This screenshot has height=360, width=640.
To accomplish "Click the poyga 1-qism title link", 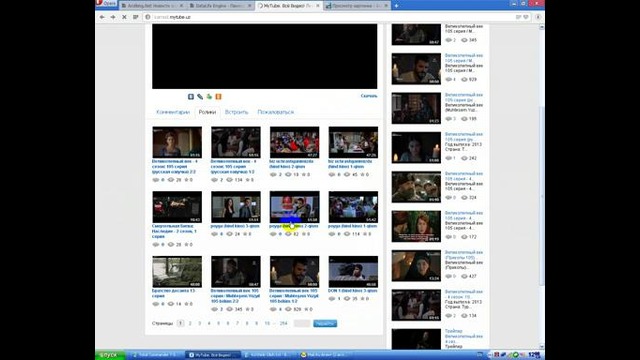I will (353, 226).
